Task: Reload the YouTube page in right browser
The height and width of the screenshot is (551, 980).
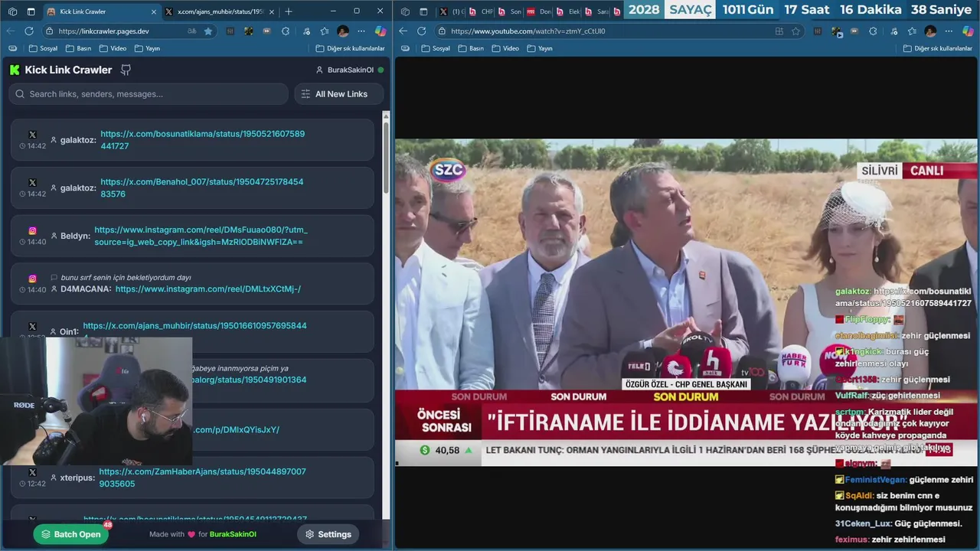Action: pos(421,31)
